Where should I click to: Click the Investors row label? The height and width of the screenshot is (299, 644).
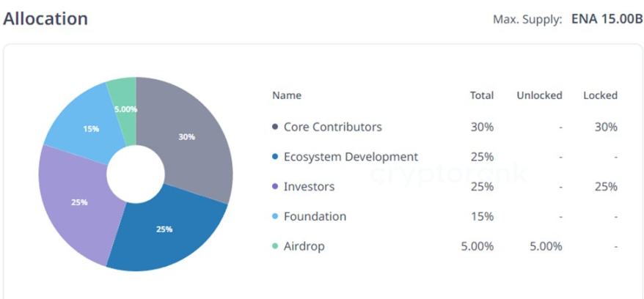tap(309, 187)
